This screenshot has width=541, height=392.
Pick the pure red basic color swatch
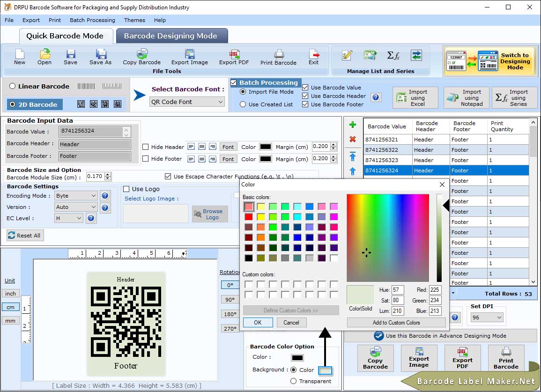point(248,217)
